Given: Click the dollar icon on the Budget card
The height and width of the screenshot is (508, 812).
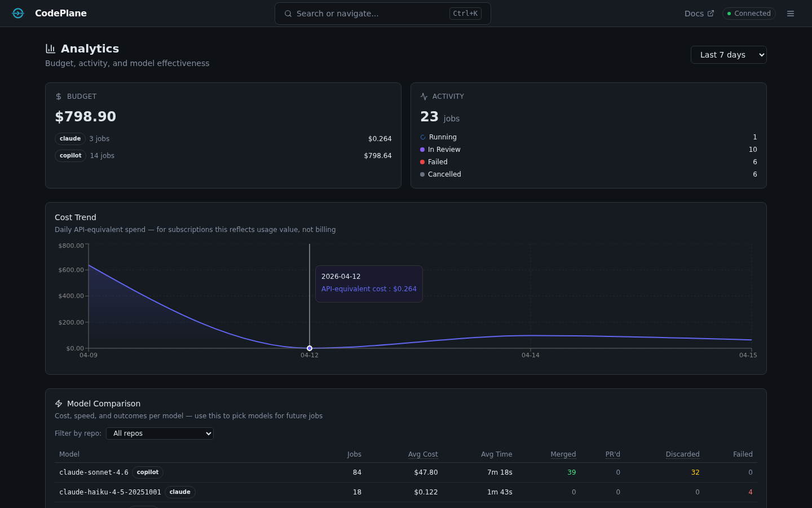Looking at the screenshot, I should pyautogui.click(x=58, y=96).
